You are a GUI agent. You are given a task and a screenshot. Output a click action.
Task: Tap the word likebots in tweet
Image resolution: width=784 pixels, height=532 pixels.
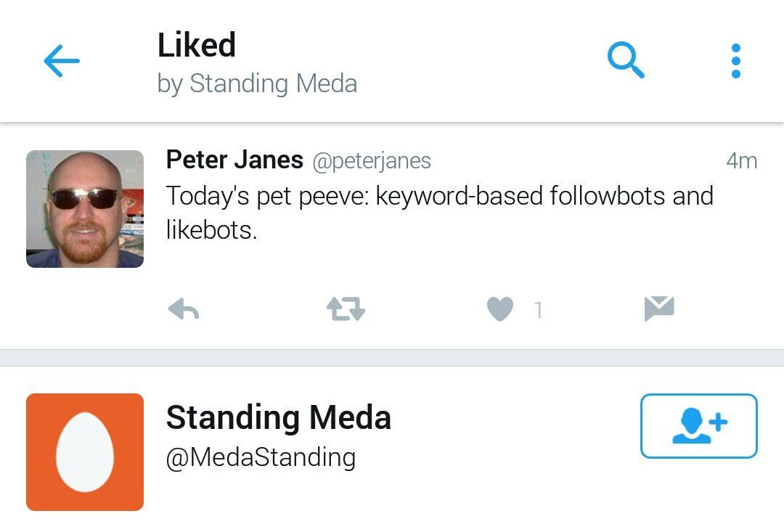(211, 231)
